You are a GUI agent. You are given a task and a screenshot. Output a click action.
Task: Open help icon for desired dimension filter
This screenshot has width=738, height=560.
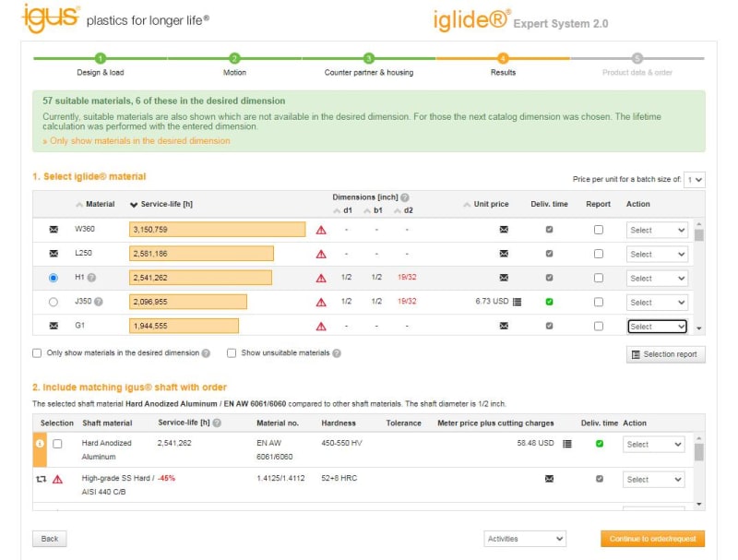(x=206, y=353)
